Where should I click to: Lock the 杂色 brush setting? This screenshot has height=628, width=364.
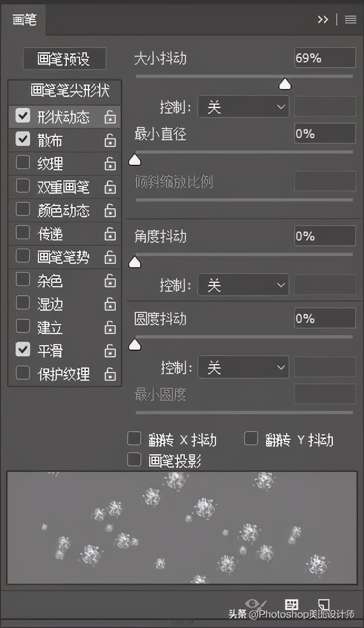point(110,280)
